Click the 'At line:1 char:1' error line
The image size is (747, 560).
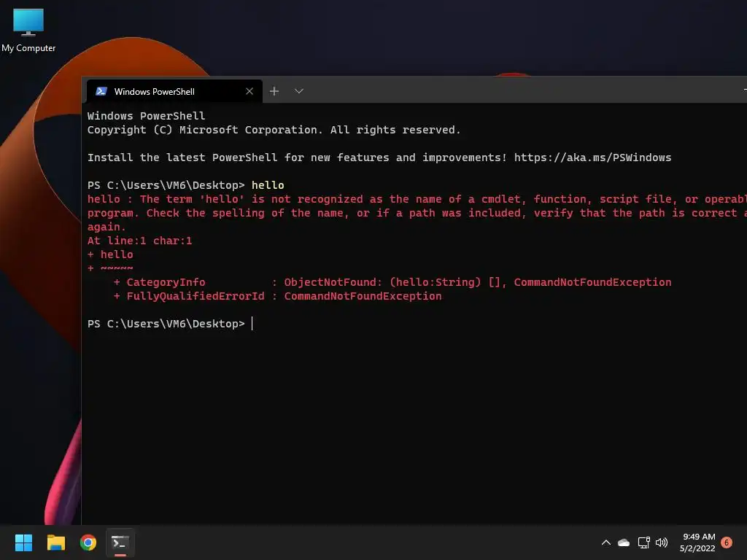(139, 241)
